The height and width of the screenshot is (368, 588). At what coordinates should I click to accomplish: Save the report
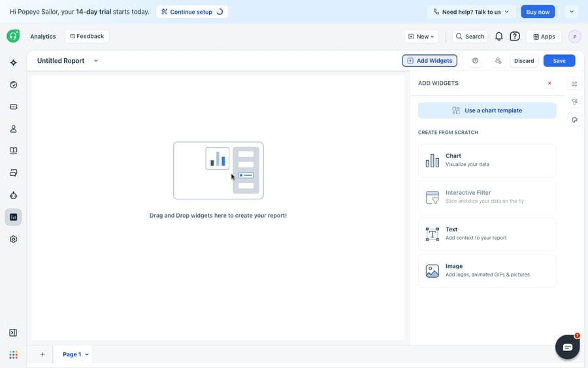(559, 61)
